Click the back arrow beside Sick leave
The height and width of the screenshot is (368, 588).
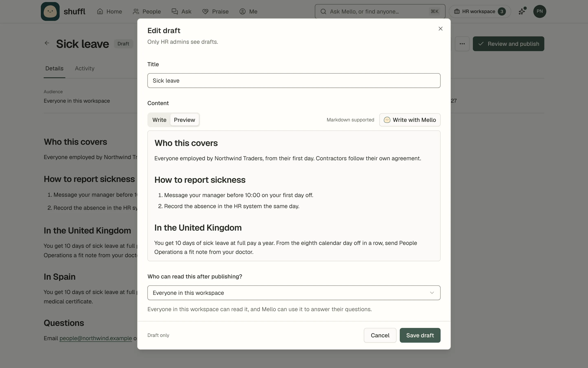pos(47,43)
